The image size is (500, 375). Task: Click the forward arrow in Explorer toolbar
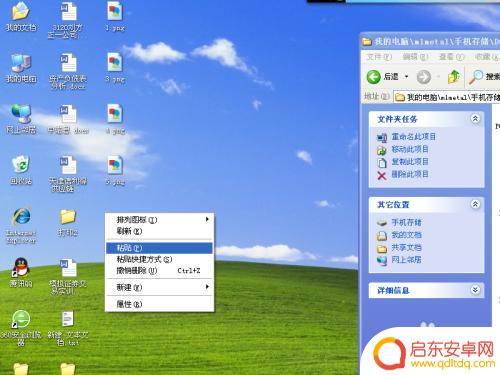[x=424, y=77]
